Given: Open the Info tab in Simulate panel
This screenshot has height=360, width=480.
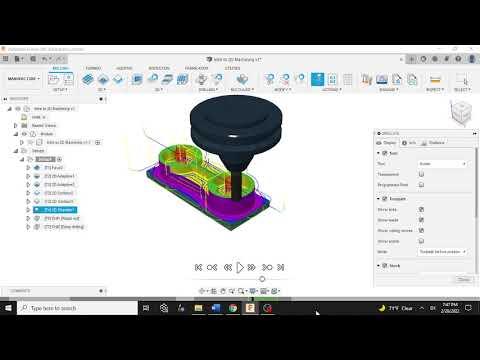Looking at the screenshot, I should tap(409, 143).
